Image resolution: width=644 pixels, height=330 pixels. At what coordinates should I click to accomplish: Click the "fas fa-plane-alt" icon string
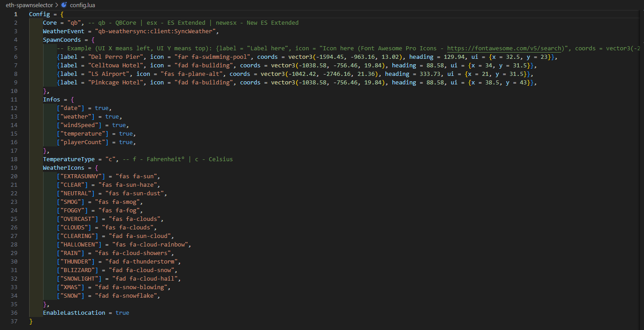[202, 74]
